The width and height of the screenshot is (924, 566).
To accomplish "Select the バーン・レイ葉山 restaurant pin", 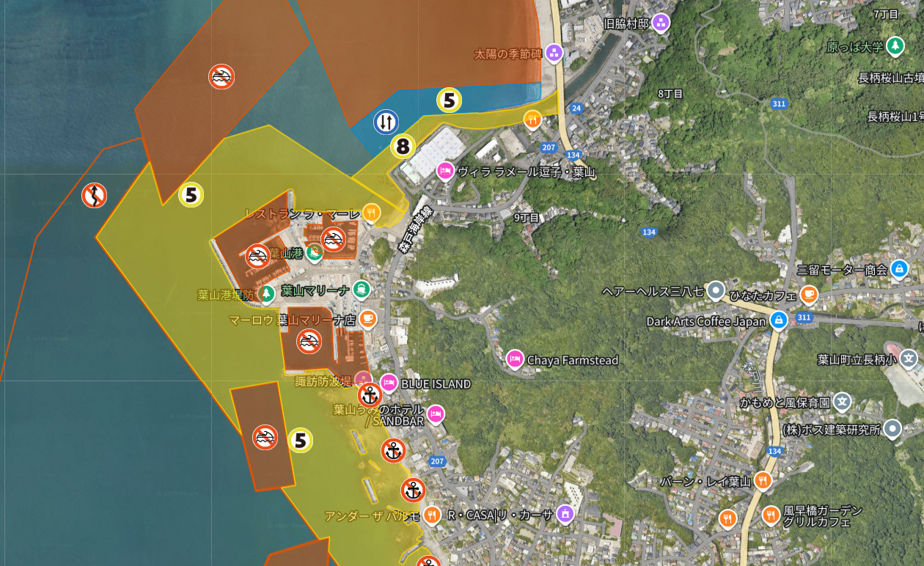I will pos(763,481).
